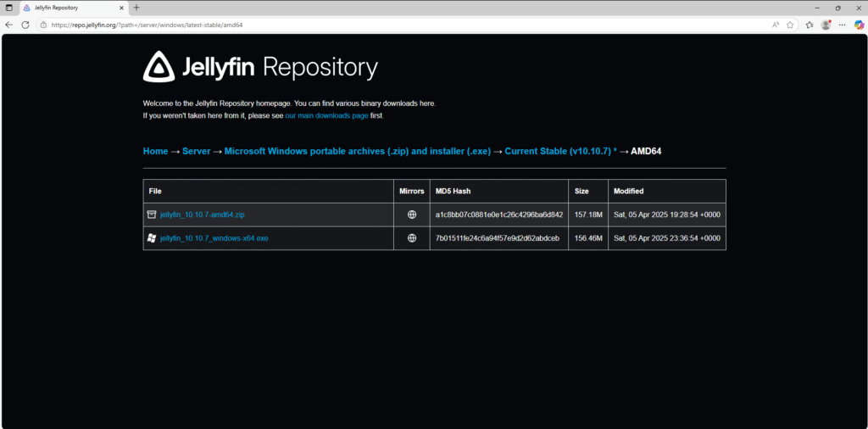This screenshot has height=429, width=868.
Task: Click the Jellyfin triangle logo
Action: (x=159, y=66)
